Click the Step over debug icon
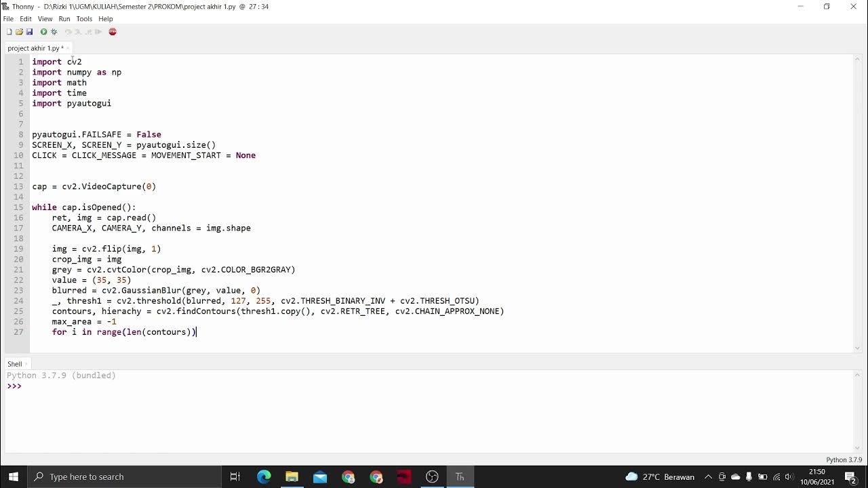This screenshot has height=488, width=868. [x=68, y=32]
